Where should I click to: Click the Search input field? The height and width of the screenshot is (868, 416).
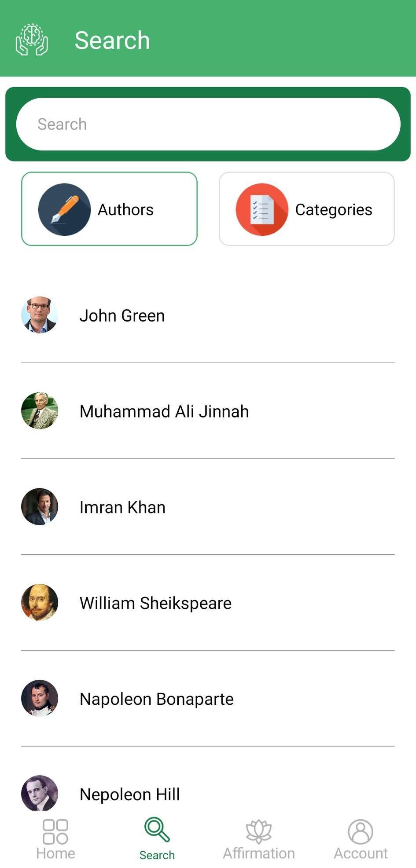[x=208, y=124]
